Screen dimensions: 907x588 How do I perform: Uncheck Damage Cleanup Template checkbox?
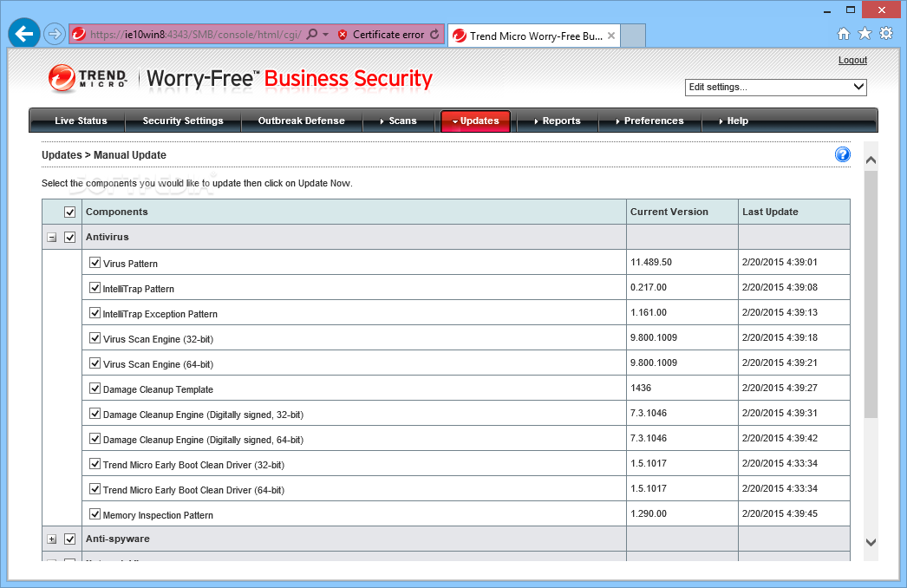[95, 389]
